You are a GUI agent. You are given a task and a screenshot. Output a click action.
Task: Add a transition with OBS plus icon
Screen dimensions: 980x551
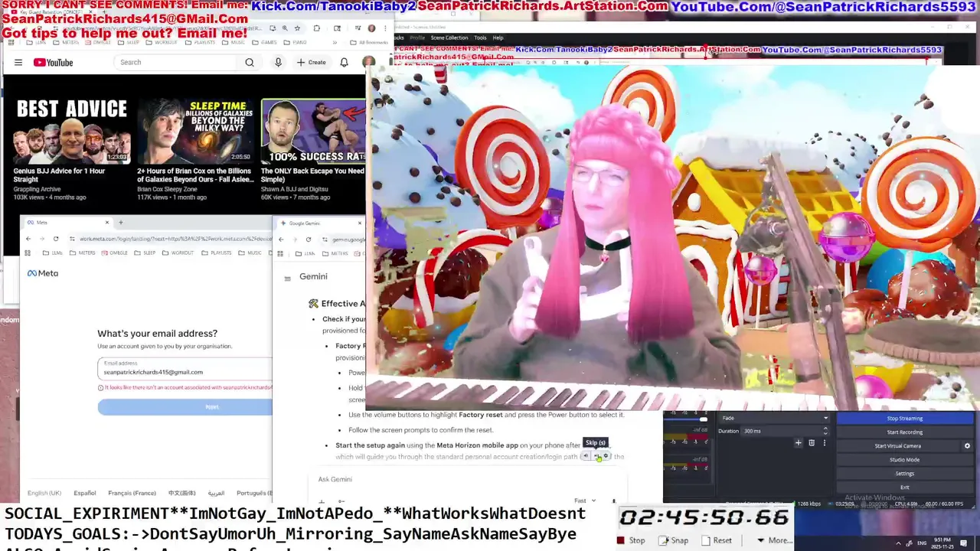(x=799, y=442)
